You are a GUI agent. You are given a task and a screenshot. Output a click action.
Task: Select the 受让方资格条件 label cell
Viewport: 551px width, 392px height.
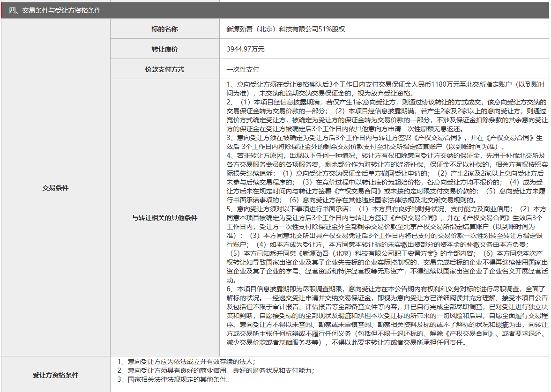[x=55, y=375]
